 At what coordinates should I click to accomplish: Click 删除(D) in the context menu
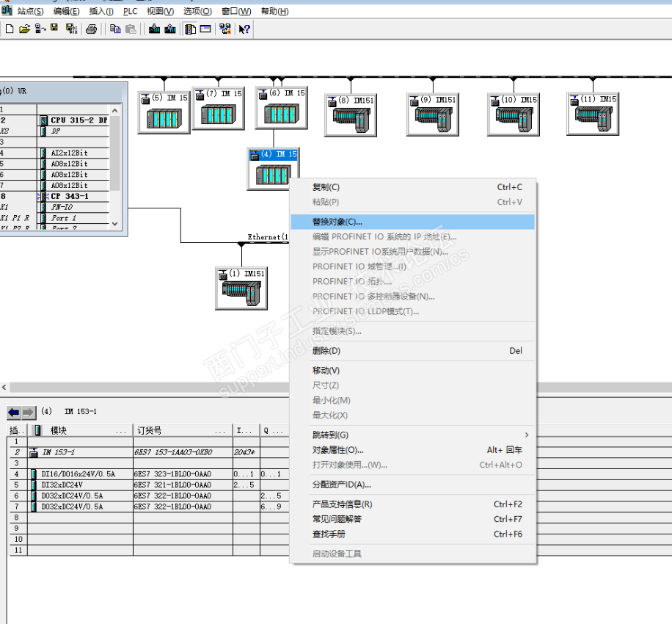pos(326,351)
